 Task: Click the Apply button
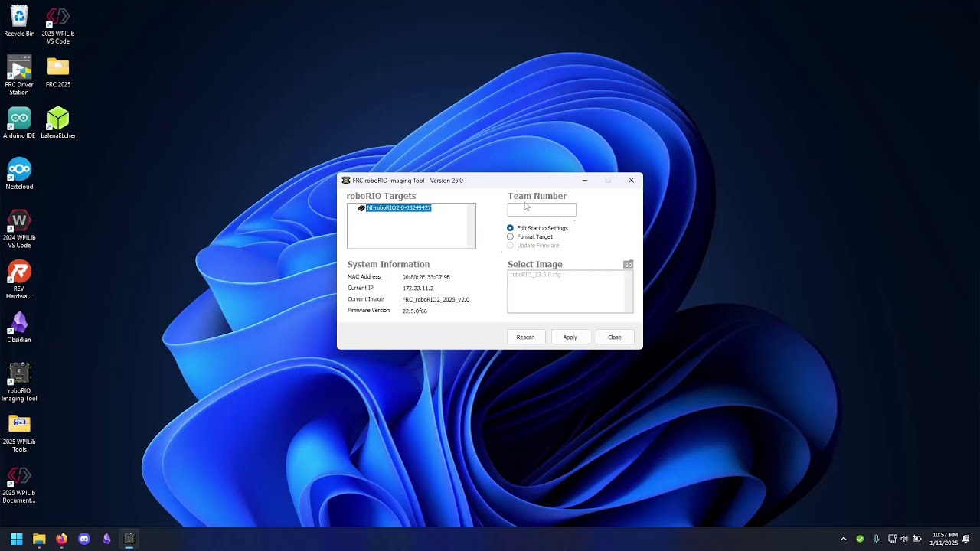click(x=570, y=337)
